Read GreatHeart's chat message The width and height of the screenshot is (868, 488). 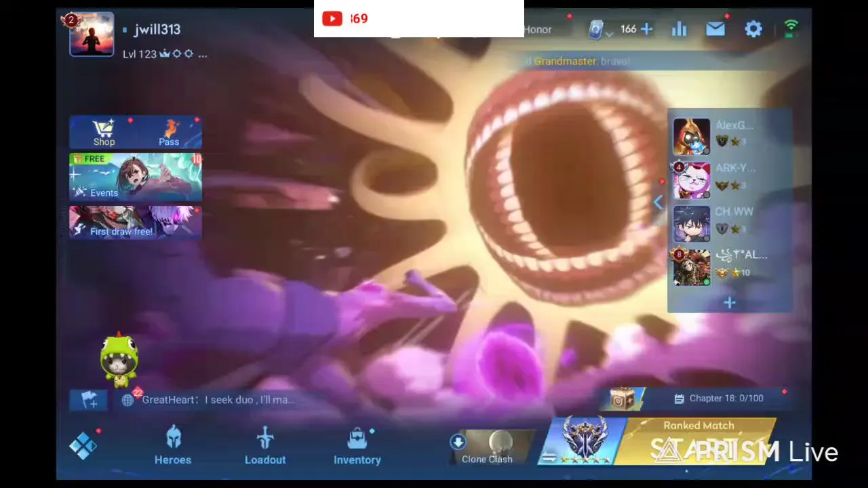tap(218, 400)
